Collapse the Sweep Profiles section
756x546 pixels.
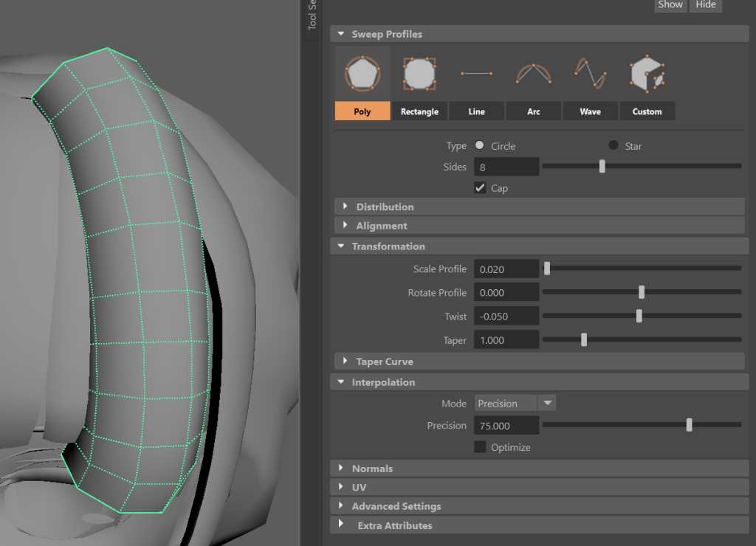[341, 34]
